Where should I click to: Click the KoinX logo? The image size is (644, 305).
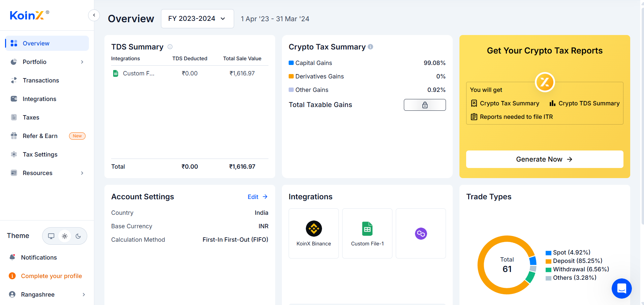point(29,15)
